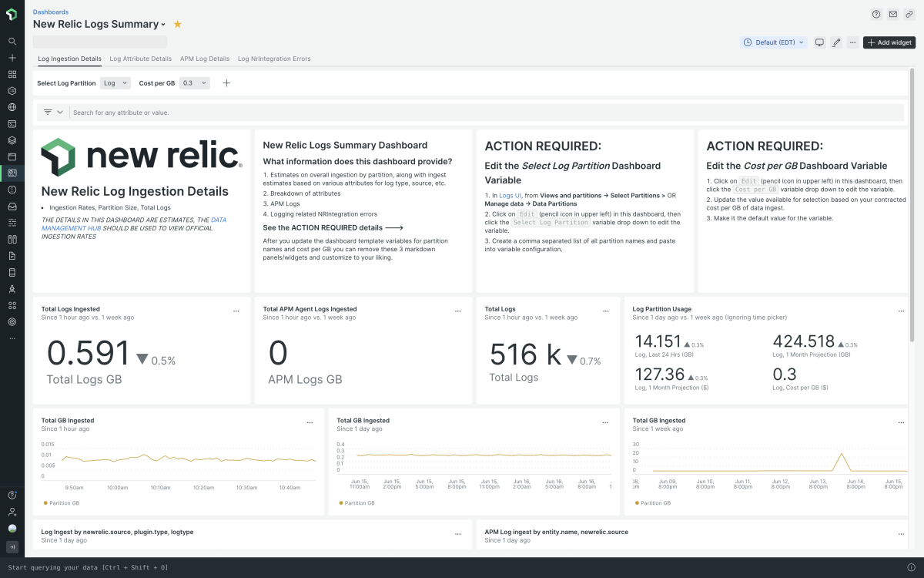The image size is (924, 578).
Task: Open the Select Log Partition dropdown
Action: tap(115, 83)
